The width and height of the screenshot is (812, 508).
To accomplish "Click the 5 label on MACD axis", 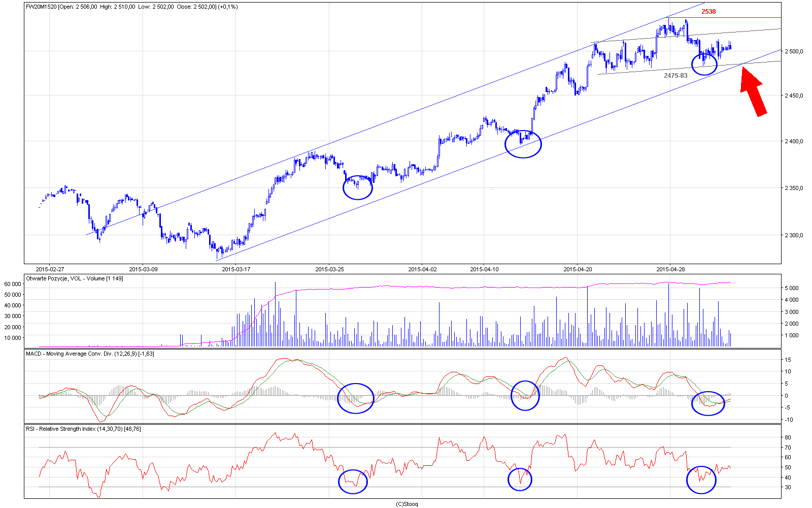I will [x=786, y=384].
